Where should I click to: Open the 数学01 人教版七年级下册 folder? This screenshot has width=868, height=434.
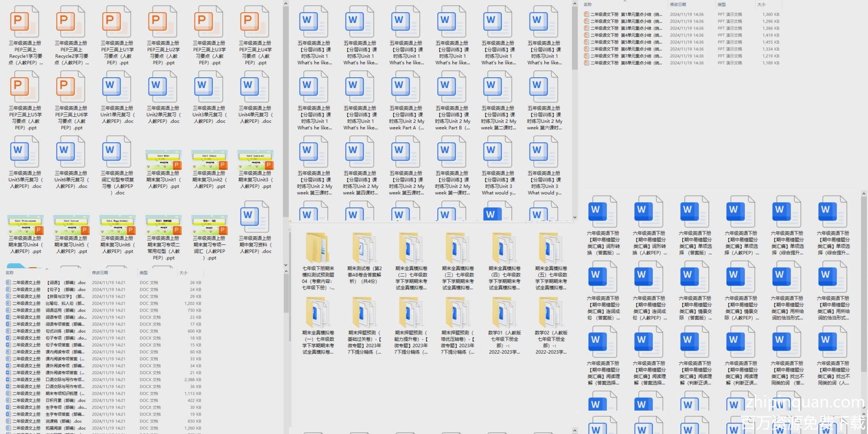pyautogui.click(x=504, y=312)
